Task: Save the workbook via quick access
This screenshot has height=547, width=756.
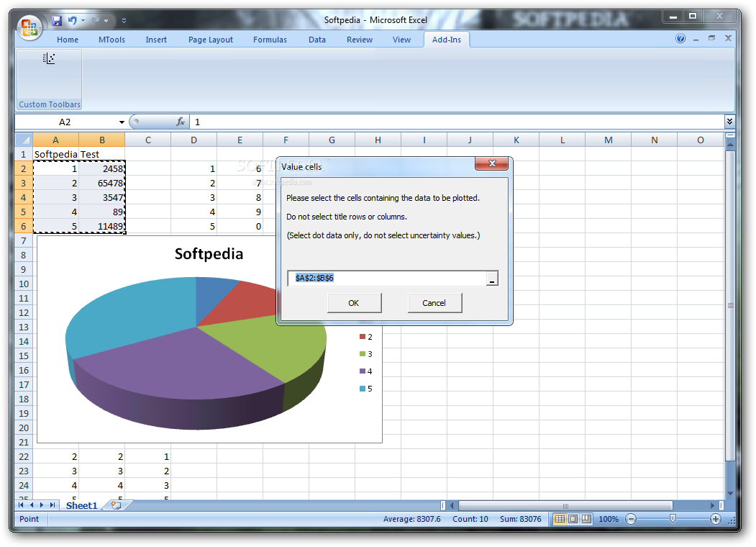Action: [x=57, y=21]
